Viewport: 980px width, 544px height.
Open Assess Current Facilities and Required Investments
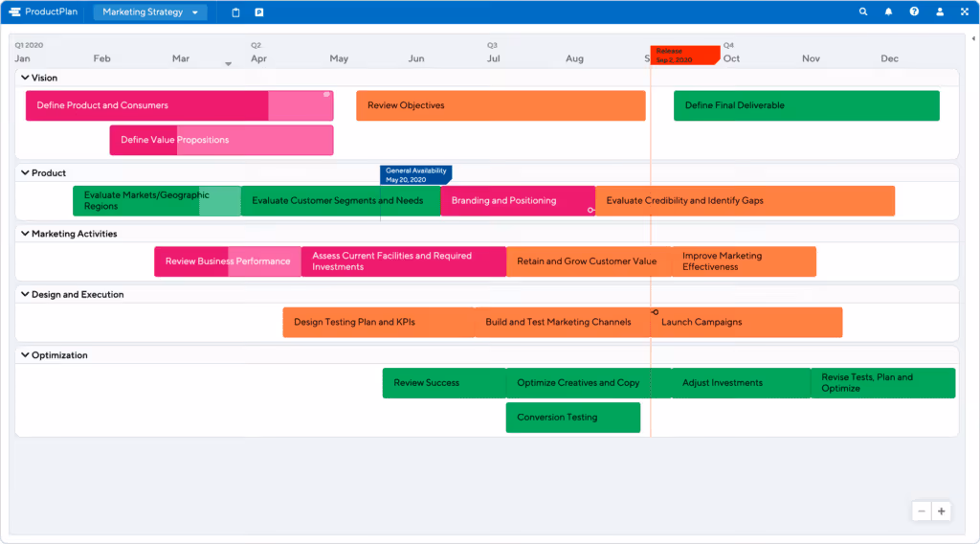click(x=404, y=261)
